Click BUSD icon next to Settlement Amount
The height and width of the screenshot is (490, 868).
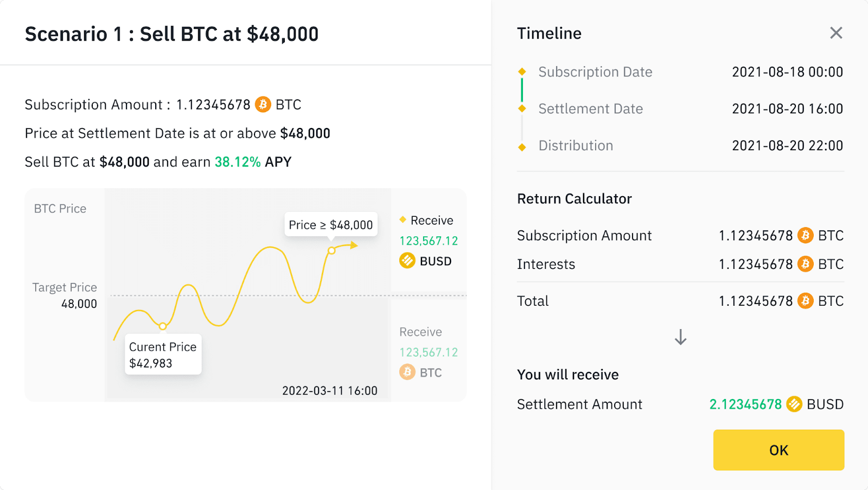point(794,404)
